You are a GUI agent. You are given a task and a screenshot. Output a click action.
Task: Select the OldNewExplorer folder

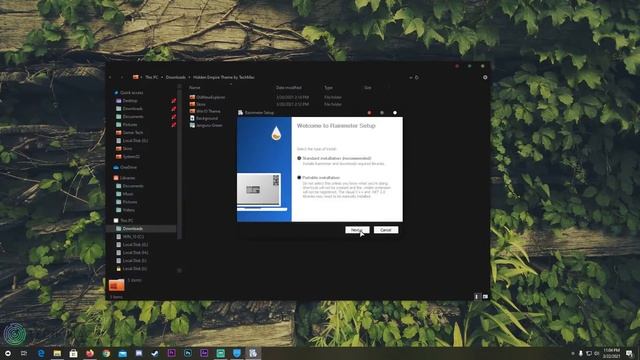point(207,97)
